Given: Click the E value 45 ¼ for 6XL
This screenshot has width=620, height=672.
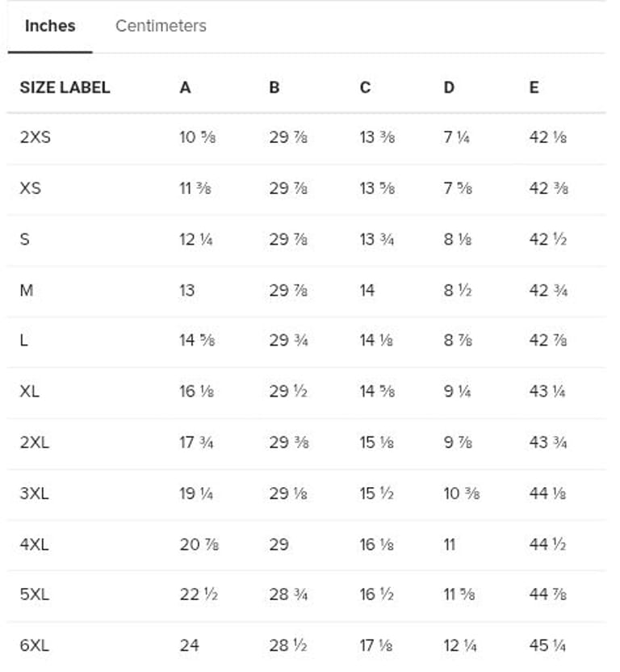Looking at the screenshot, I should (x=548, y=645).
